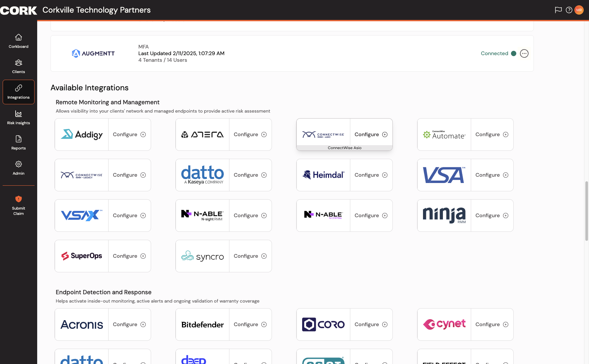Click plus icon beside Cynet Configure
This screenshot has height=364, width=589.
pos(506,324)
